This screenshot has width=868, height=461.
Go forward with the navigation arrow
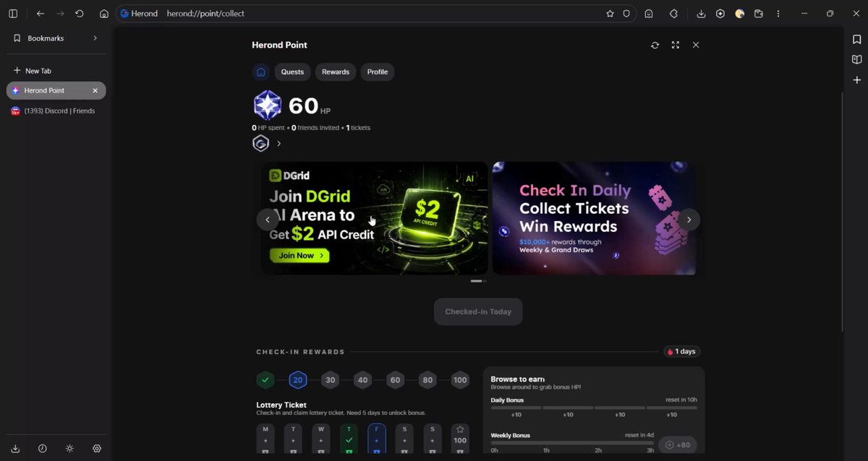coord(60,14)
